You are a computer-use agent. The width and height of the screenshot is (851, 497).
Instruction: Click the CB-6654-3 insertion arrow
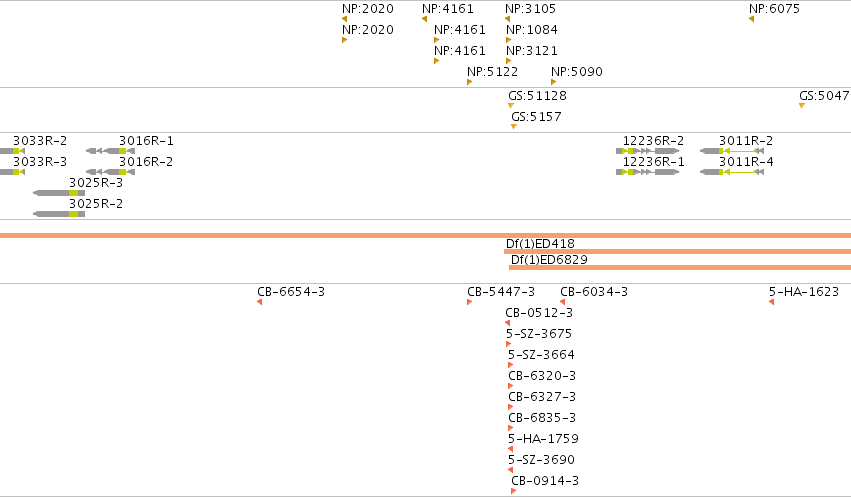[x=259, y=302]
